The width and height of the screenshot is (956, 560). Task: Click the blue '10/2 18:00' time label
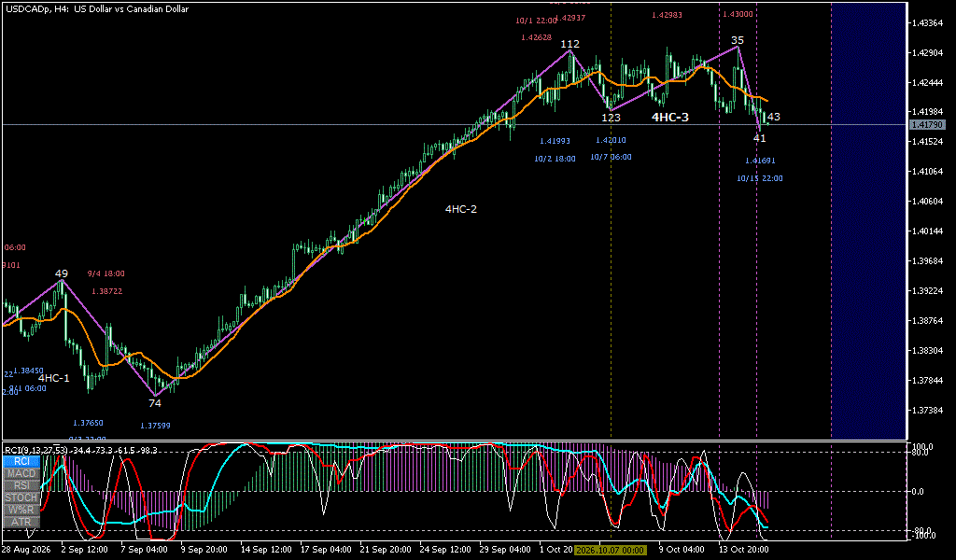pos(555,159)
